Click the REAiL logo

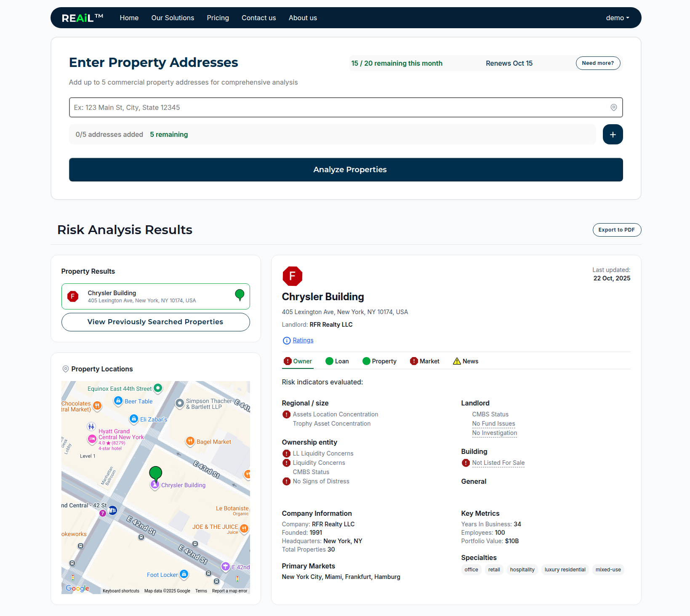[x=83, y=18]
